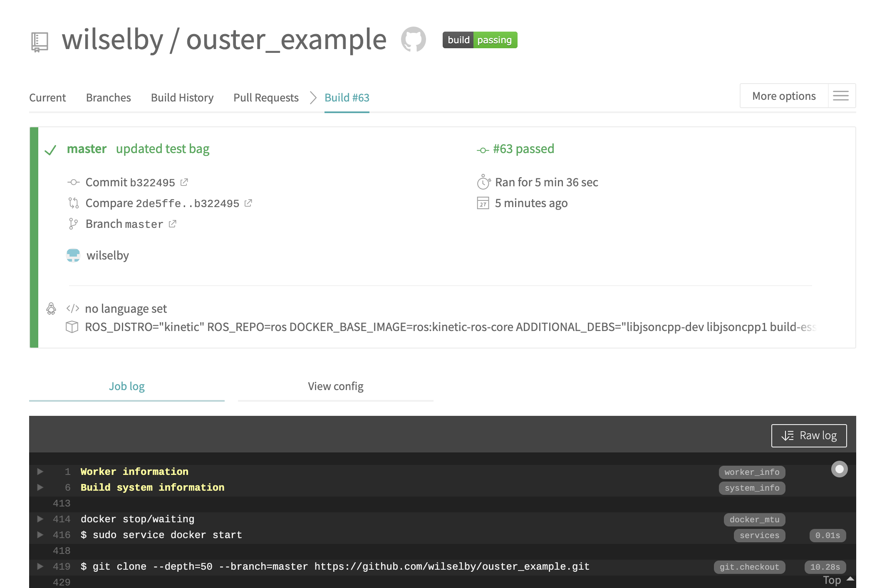Click the Ran for 5 min 36 sec text
This screenshot has width=882, height=588.
(546, 182)
